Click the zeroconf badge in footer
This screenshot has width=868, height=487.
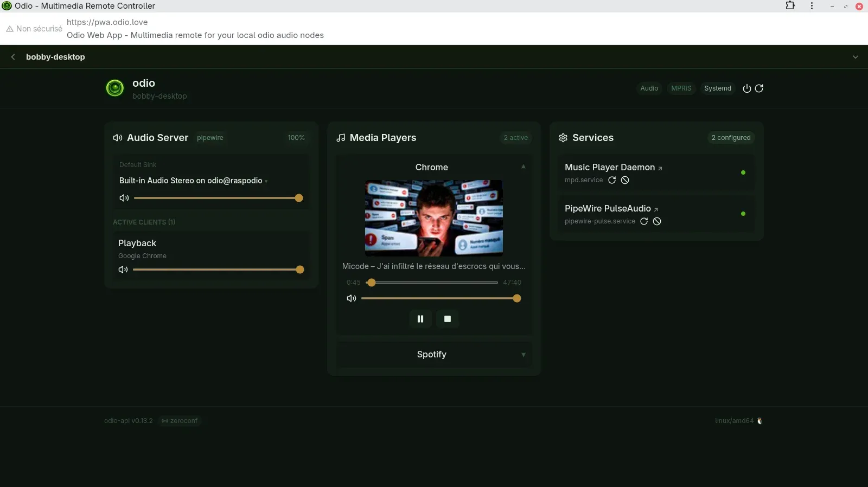(x=180, y=421)
